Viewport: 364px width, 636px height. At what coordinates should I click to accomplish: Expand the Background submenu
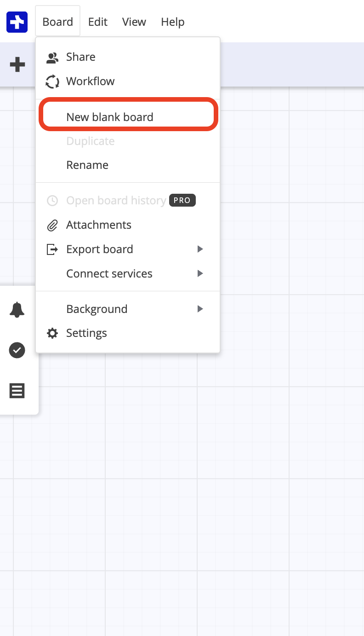[199, 309]
